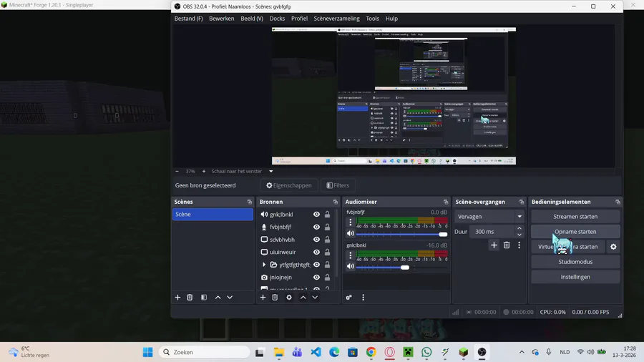Open virtual camera settings gear
644x362 pixels.
(613, 247)
